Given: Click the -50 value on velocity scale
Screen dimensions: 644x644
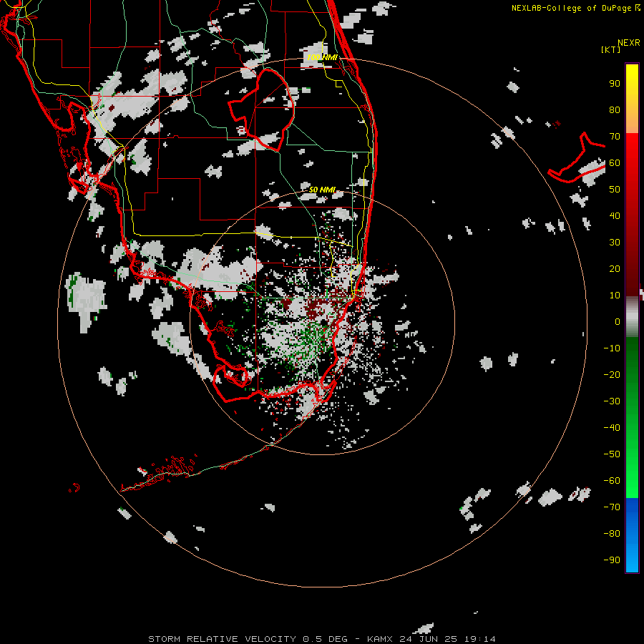Looking at the screenshot, I should 612,454.
